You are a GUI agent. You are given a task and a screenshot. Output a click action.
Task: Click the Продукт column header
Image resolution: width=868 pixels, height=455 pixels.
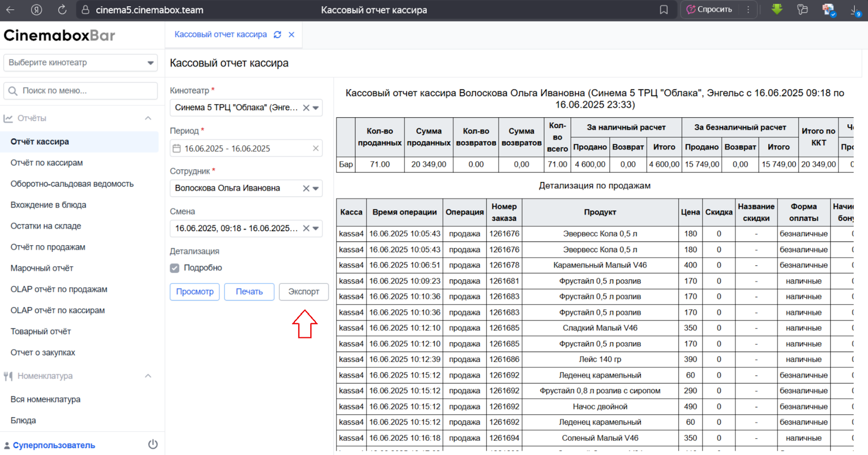tap(600, 212)
